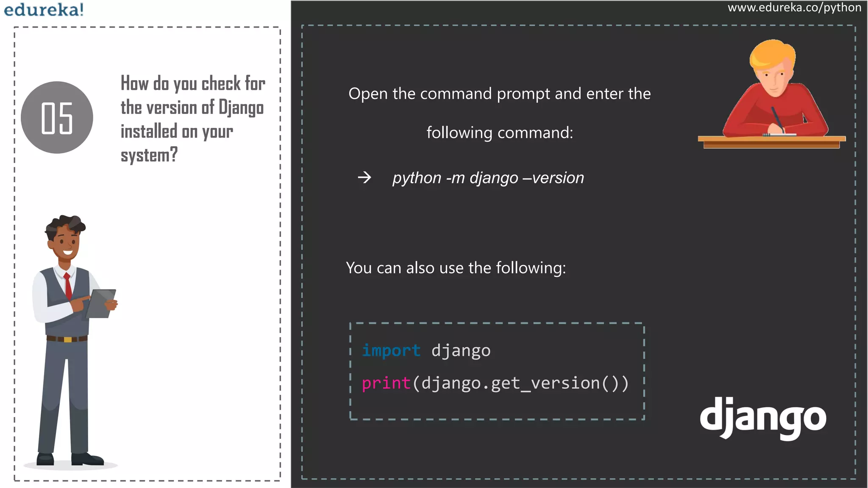
Task: Click 'Open the command prompt' sentence
Action: click(499, 94)
